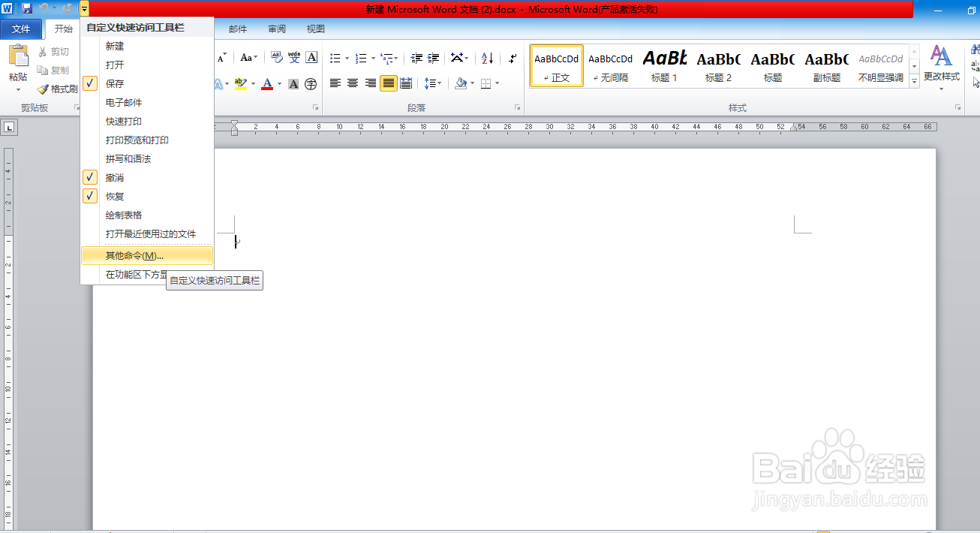Image resolution: width=980 pixels, height=533 pixels.
Task: Collapse the Customize Quick Access Toolbar arrow
Action: 85,8
